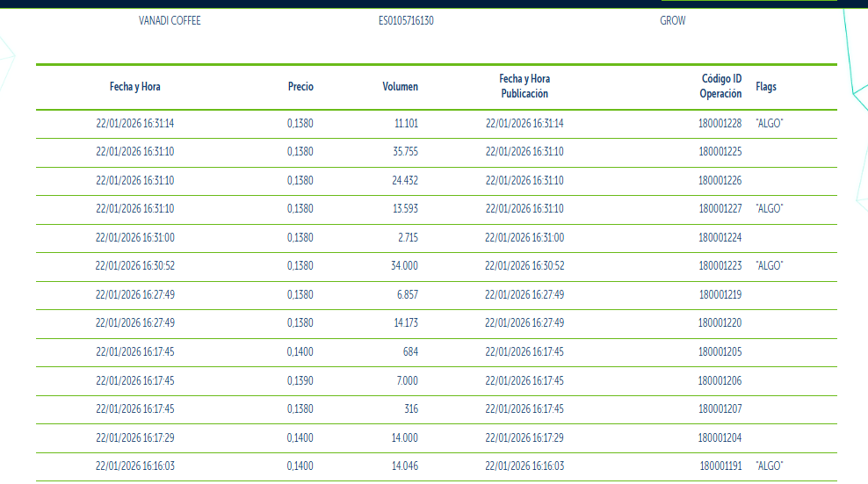Click the ALGO flag on row 180001227

click(x=770, y=209)
